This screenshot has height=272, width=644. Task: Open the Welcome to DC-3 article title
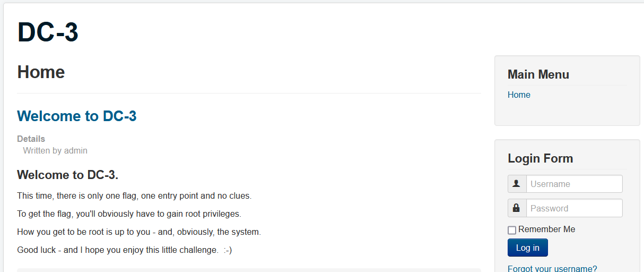click(x=77, y=116)
